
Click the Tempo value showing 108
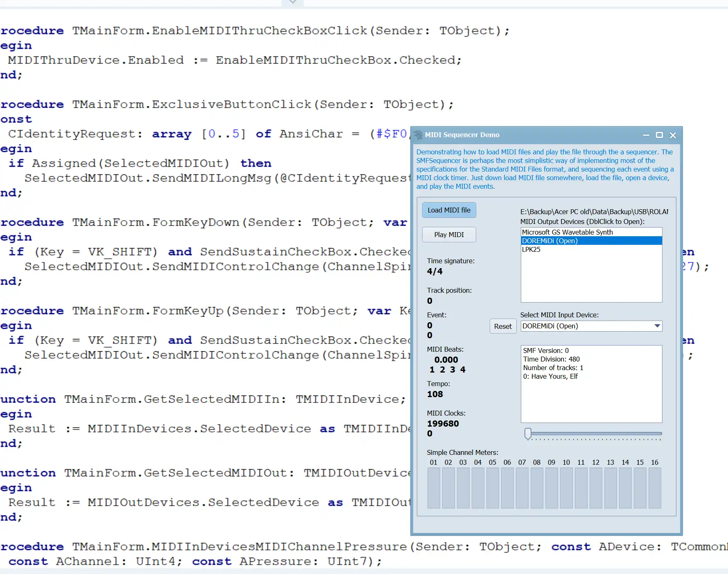click(435, 394)
